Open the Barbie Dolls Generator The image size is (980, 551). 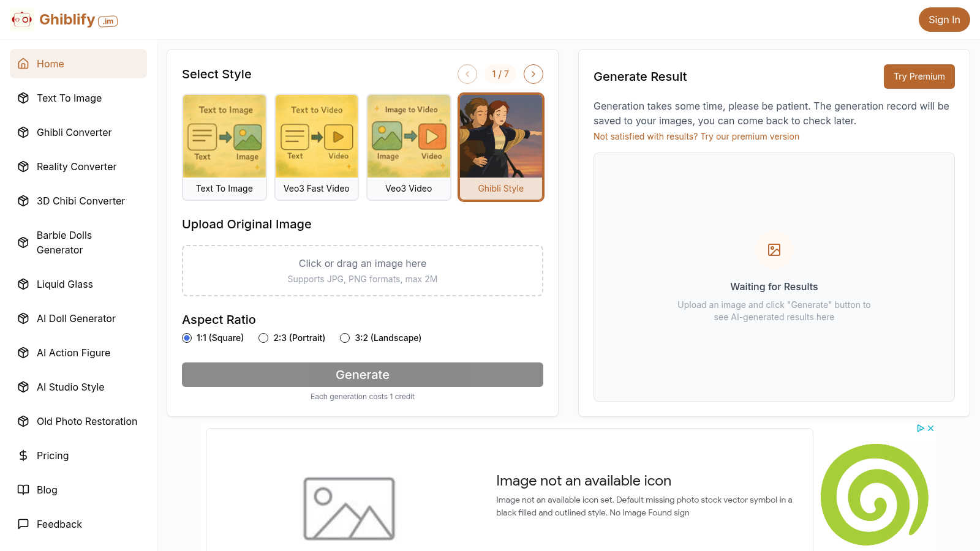[x=64, y=242]
